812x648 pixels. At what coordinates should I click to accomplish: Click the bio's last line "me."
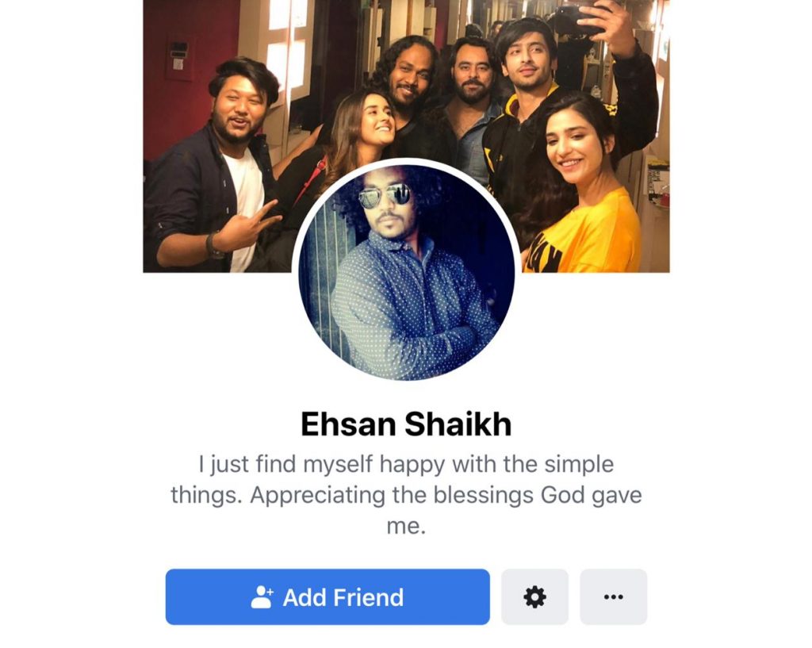click(407, 527)
